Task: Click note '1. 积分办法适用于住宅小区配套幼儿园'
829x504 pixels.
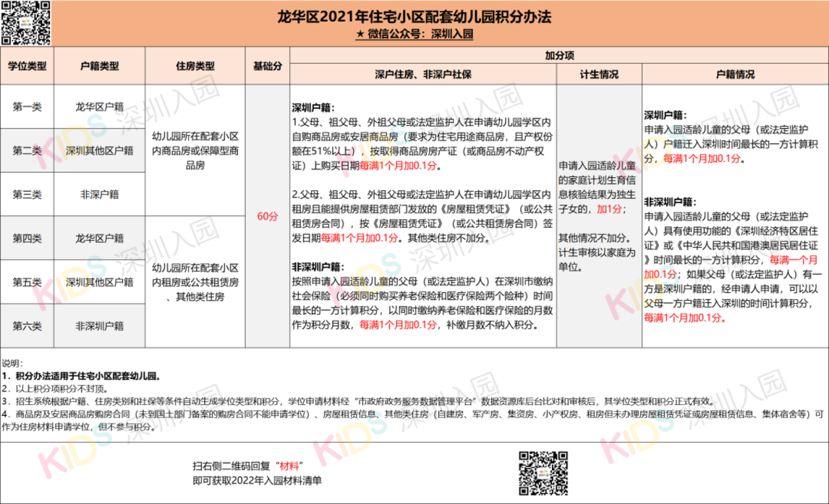Action: click(x=82, y=376)
